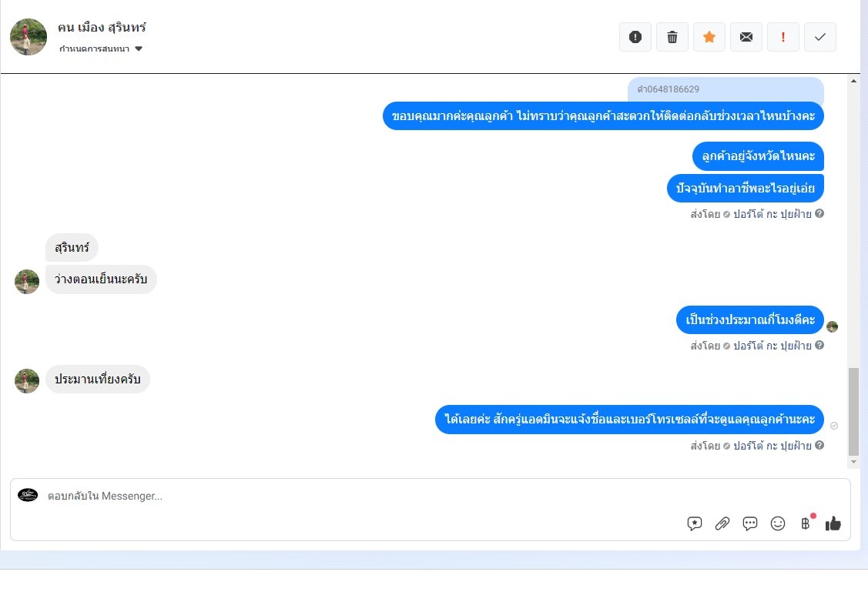This screenshot has height=602, width=868.
Task: Open customer profile picture in header
Action: (x=28, y=37)
